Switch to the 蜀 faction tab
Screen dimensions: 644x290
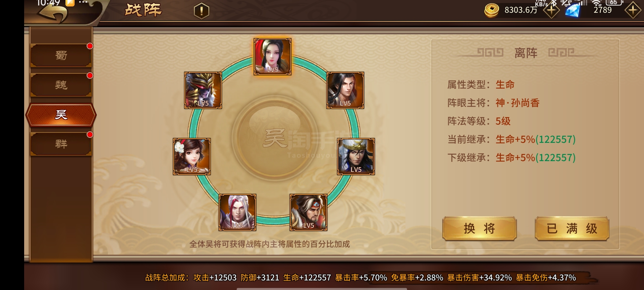pos(61,55)
